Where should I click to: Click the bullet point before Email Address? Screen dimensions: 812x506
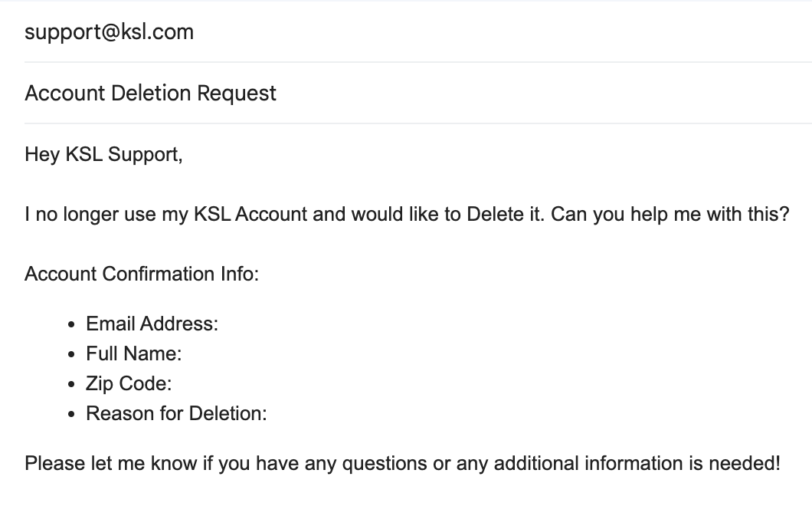coord(71,325)
